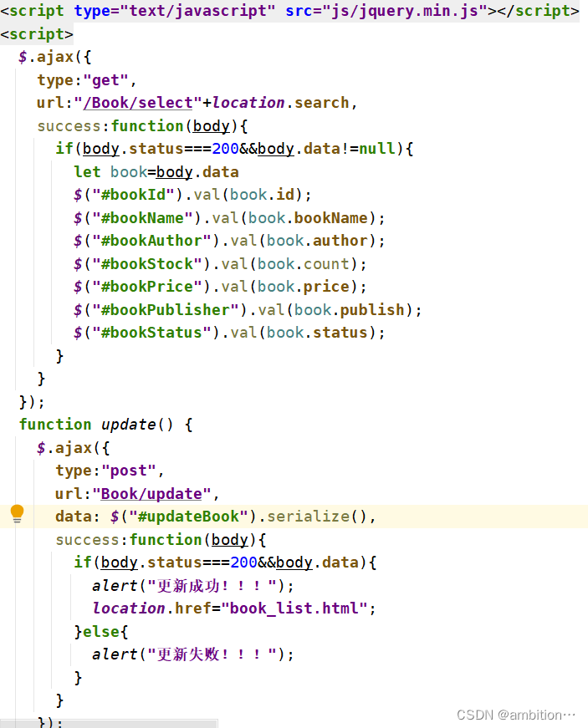588x728 pixels.
Task: Click the type:"get" line
Action: [x=87, y=80]
